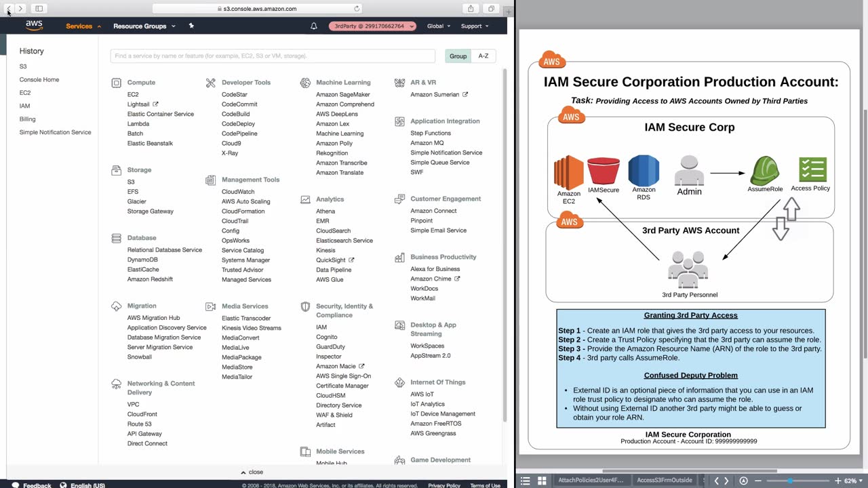Screen dimensions: 868x488
Task: Click the zoom in plus button
Action: click(838, 481)
